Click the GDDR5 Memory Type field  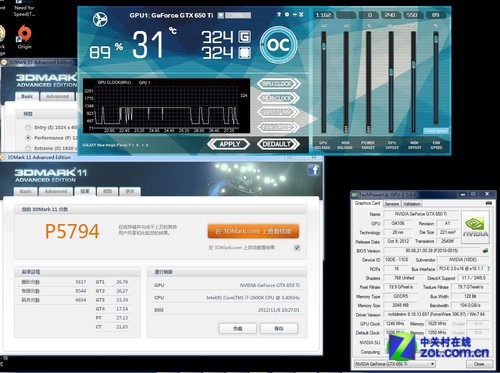click(x=401, y=296)
